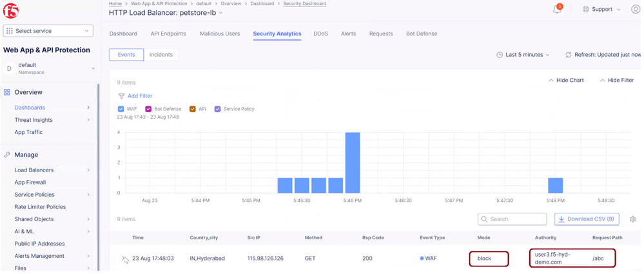Switch to the Incidents view button
The width and height of the screenshot is (644, 274).
161,55
